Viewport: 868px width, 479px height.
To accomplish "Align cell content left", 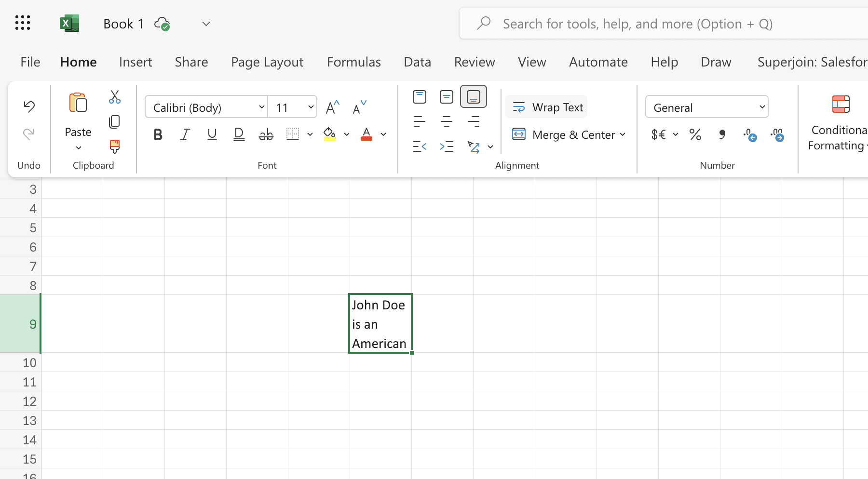I will click(420, 121).
